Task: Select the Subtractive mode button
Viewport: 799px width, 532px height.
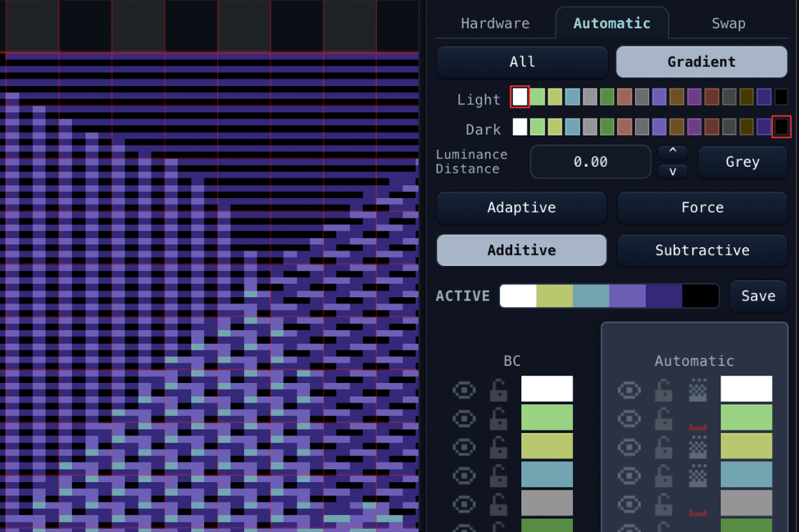Action: tap(701, 250)
